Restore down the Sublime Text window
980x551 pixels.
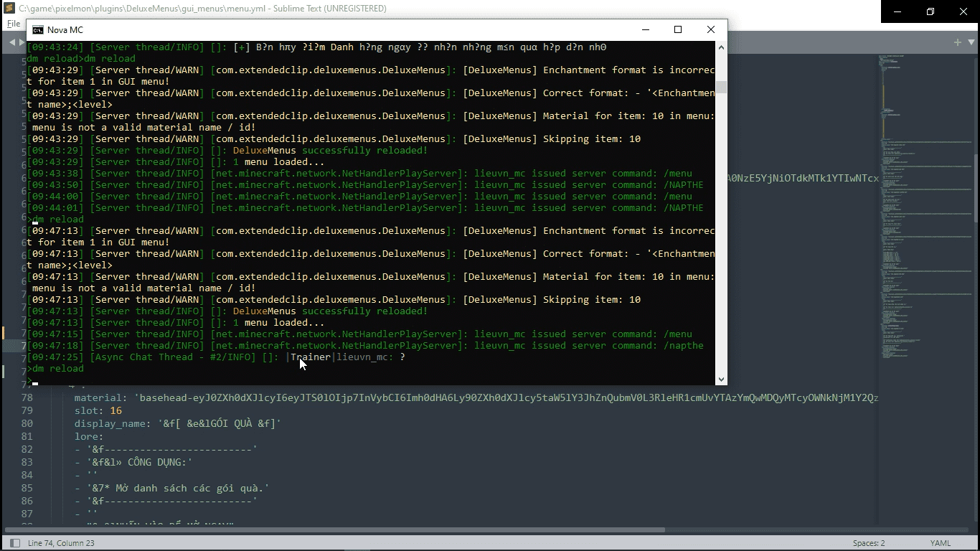[930, 11]
